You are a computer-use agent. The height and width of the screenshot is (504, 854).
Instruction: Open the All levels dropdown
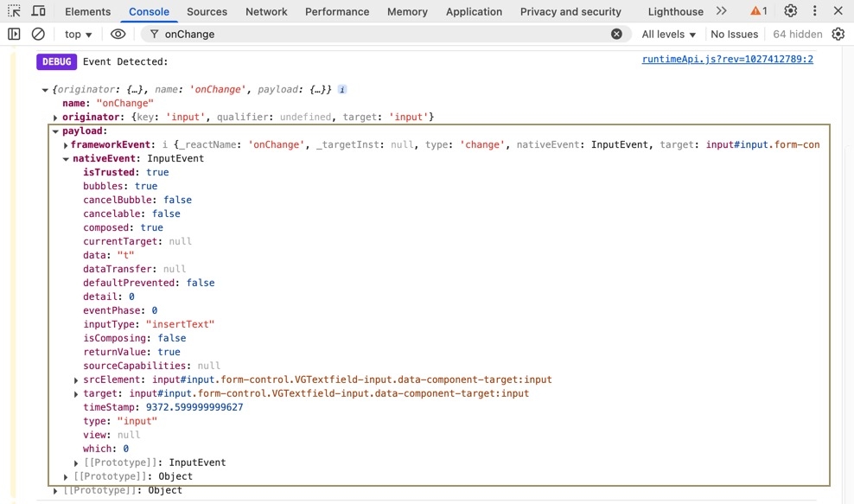point(669,34)
